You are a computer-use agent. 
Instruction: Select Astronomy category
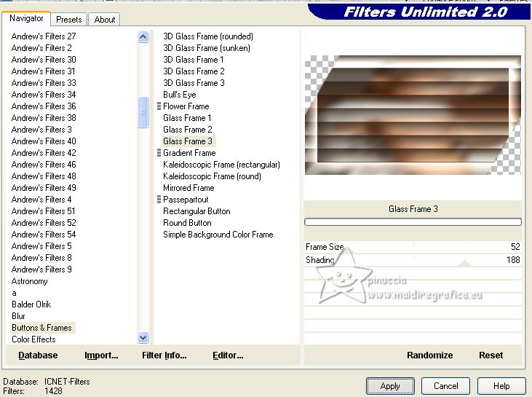(x=30, y=281)
